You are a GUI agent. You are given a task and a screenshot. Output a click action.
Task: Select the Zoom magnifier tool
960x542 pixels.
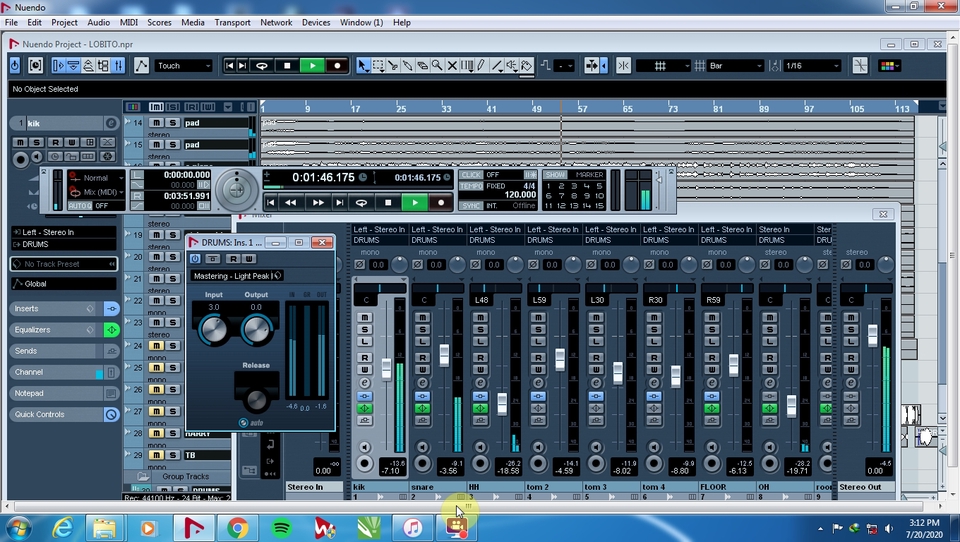tap(437, 66)
